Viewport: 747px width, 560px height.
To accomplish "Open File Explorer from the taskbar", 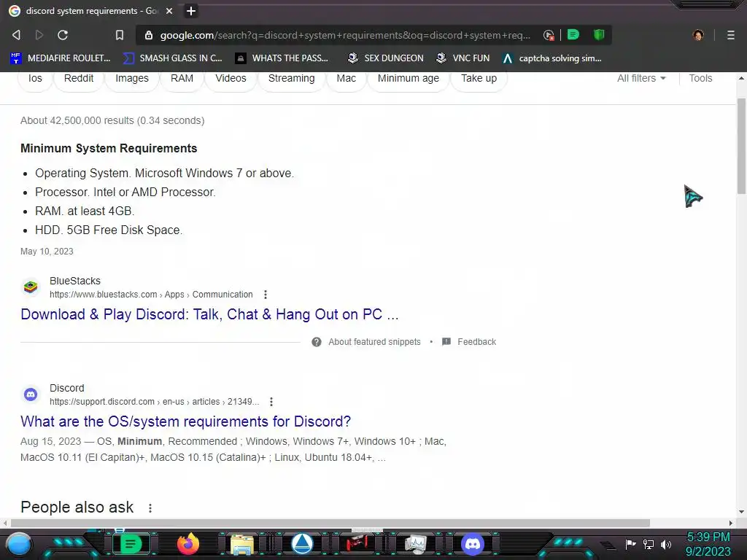I will pos(242,544).
